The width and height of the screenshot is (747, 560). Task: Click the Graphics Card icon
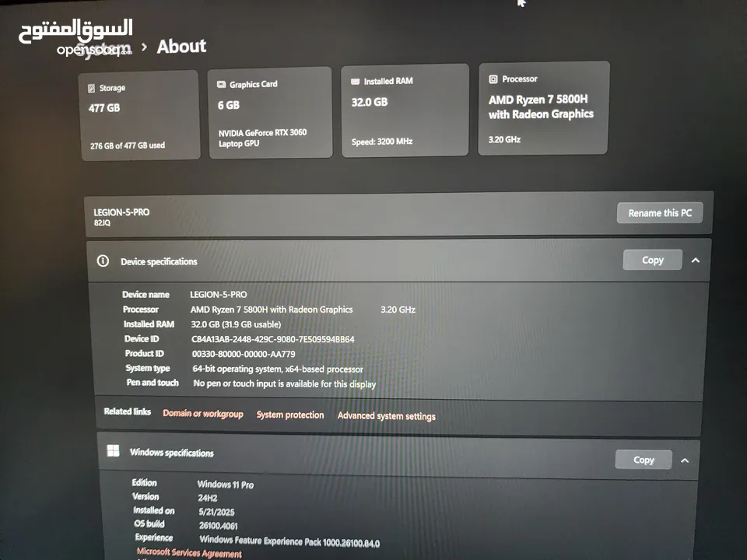pos(221,84)
